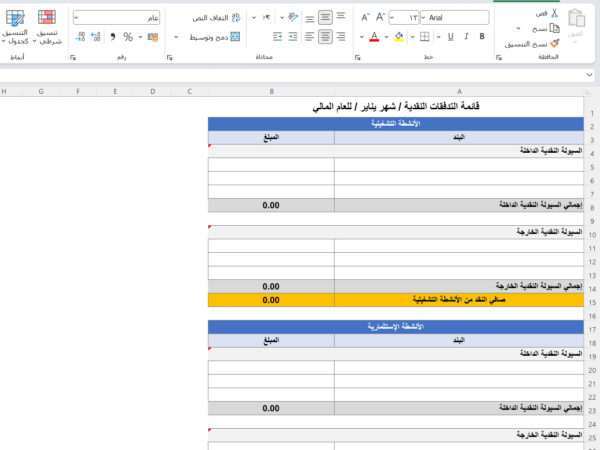Apply comma style number format
This screenshot has height=450, width=600.
point(112,37)
